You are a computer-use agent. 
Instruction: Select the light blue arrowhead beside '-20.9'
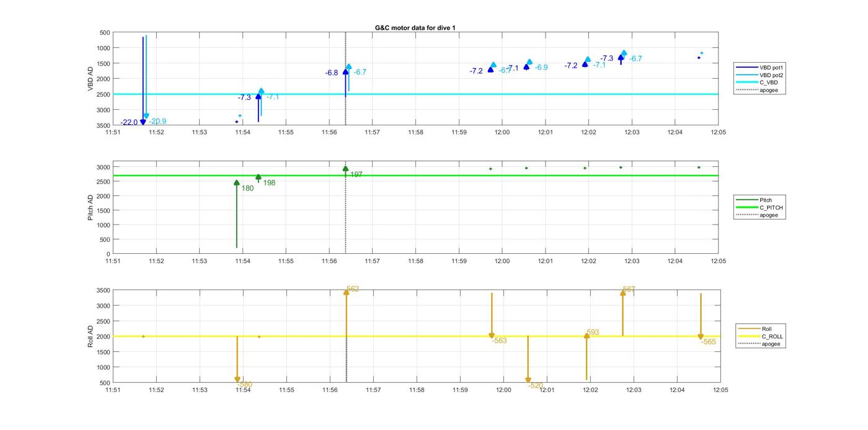(x=146, y=116)
